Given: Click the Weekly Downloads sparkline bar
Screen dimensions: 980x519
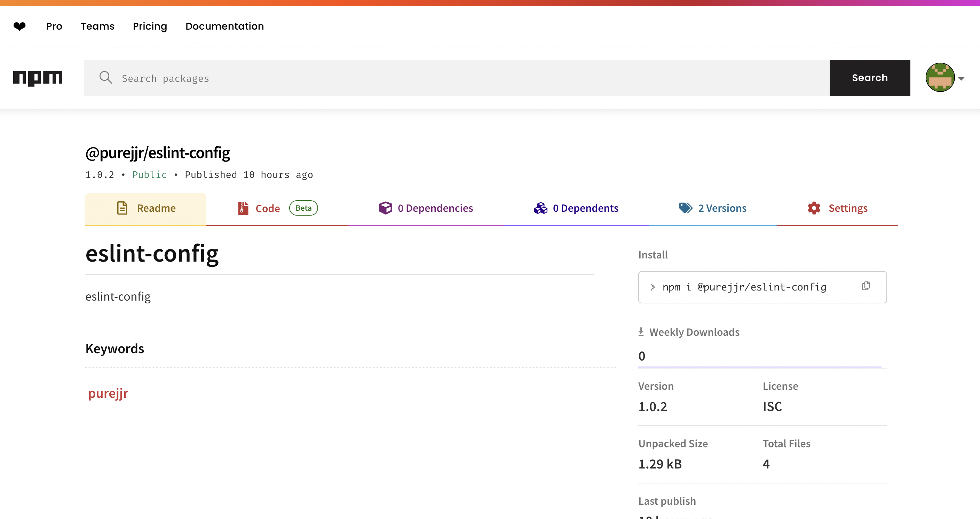Looking at the screenshot, I should [x=759, y=367].
